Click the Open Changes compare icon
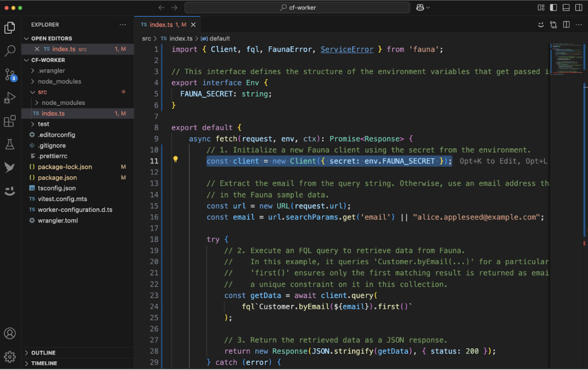Viewport: 588px width, 370px height. click(553, 25)
